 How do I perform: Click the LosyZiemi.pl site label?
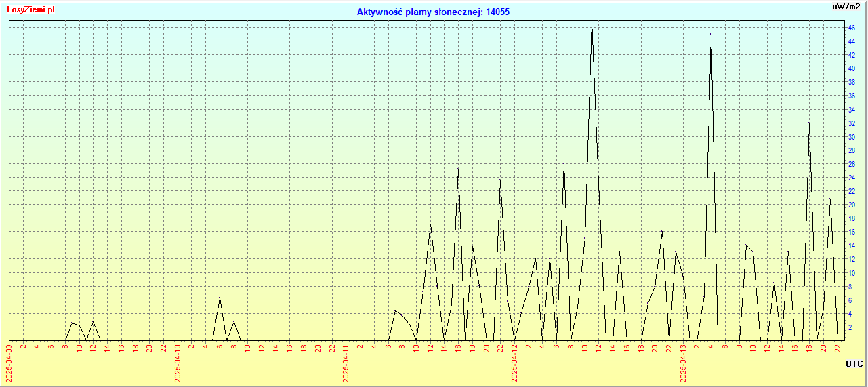point(31,9)
